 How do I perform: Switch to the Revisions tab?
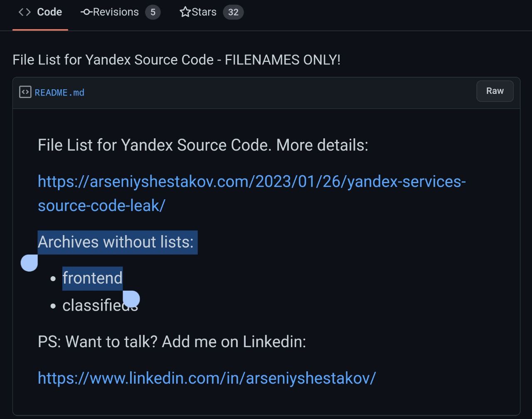coord(120,12)
